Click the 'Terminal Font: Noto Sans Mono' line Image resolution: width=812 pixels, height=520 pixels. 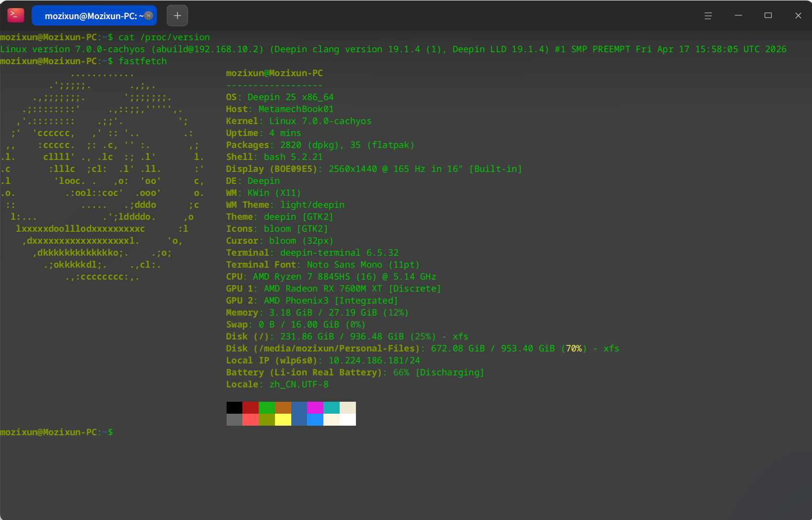(x=323, y=265)
